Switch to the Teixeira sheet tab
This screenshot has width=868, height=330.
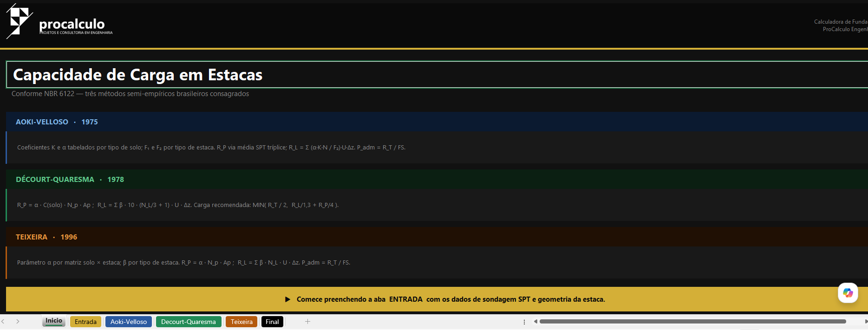pyautogui.click(x=241, y=322)
